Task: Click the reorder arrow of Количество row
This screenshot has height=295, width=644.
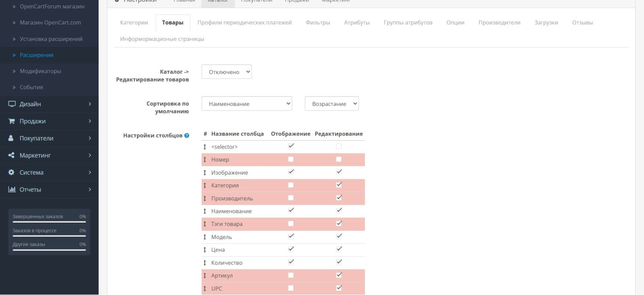Action: coord(205,263)
